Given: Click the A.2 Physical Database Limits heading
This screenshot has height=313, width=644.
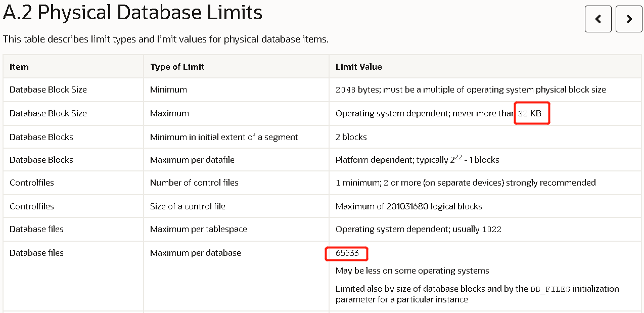Looking at the screenshot, I should (x=133, y=13).
